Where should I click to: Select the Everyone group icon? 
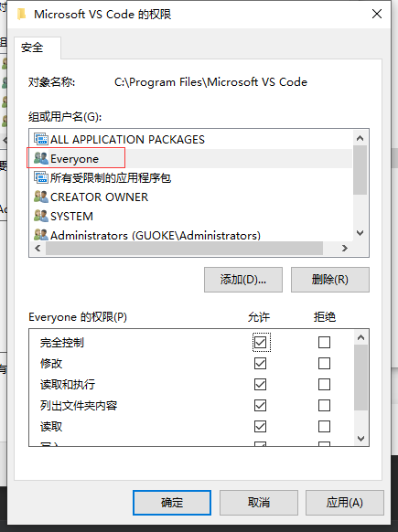pos(41,158)
